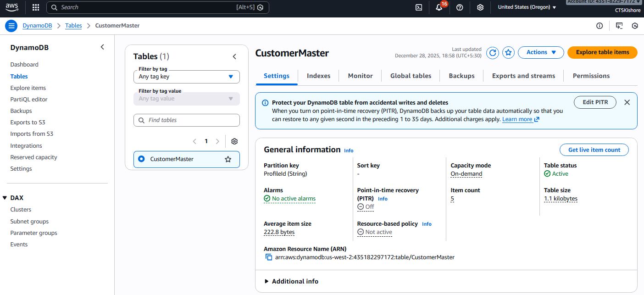Click the refresh table icon button
644x295 pixels.
pyautogui.click(x=493, y=53)
